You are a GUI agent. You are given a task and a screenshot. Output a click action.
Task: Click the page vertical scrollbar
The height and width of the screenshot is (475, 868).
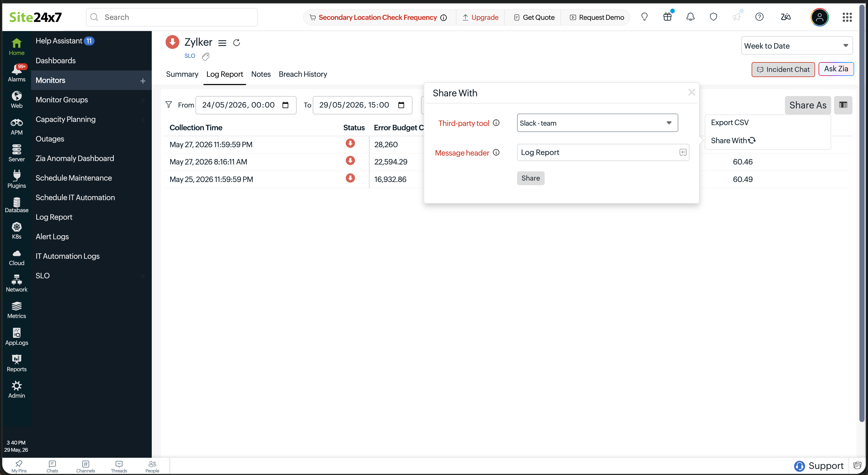(862, 212)
